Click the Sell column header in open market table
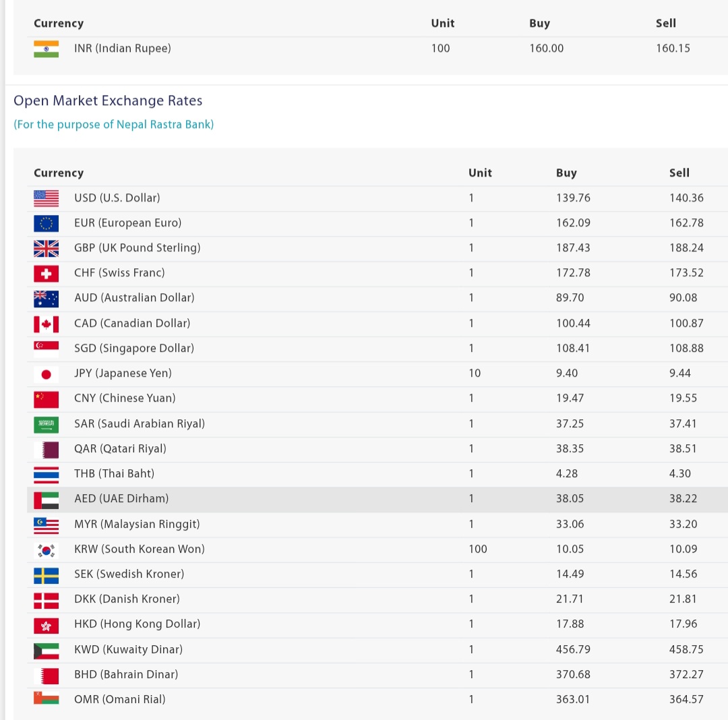 click(x=679, y=173)
